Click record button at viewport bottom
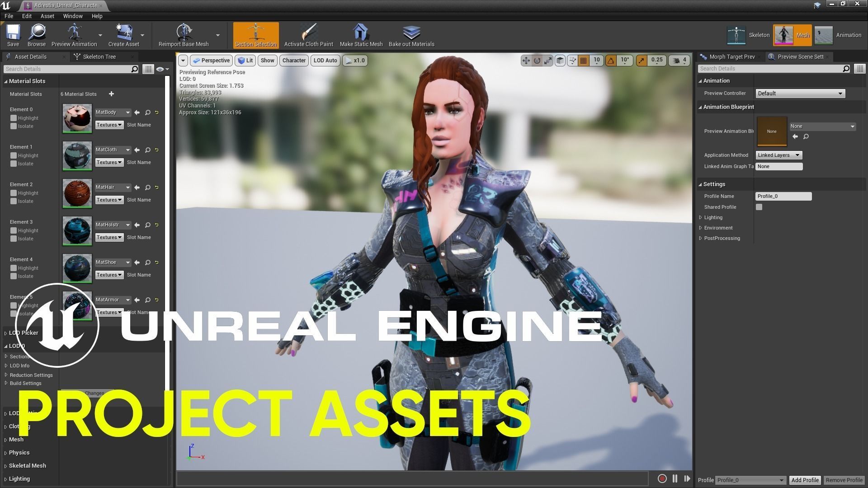The image size is (868, 488). [x=662, y=479]
